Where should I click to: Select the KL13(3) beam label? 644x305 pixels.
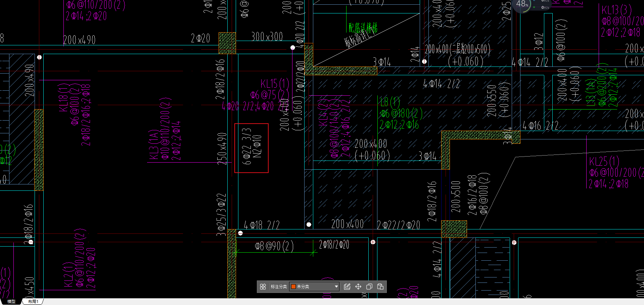[616, 10]
